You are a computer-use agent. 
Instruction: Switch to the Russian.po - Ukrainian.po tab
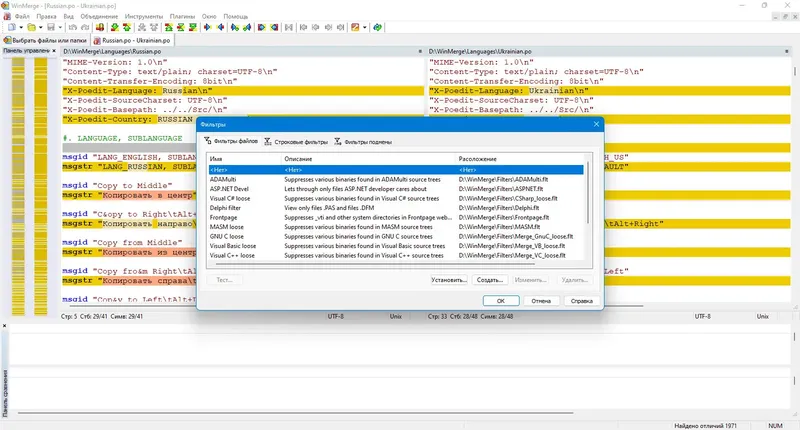pos(132,40)
